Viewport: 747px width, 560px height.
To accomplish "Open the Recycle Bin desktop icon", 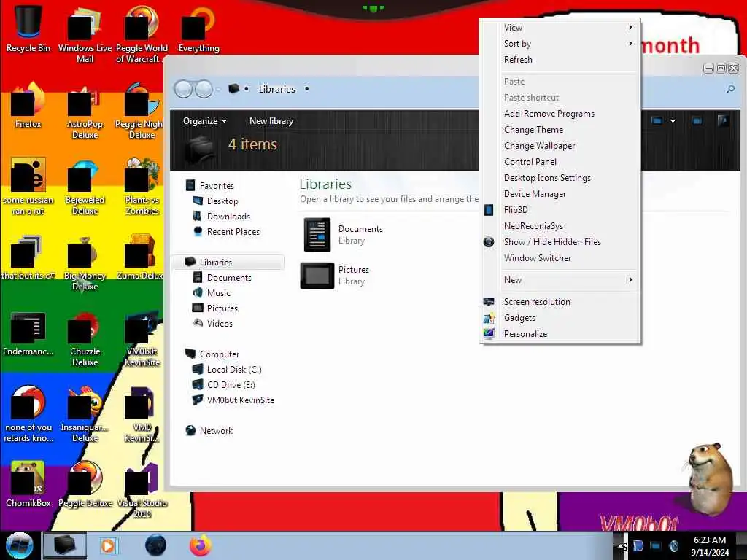I will click(28, 28).
